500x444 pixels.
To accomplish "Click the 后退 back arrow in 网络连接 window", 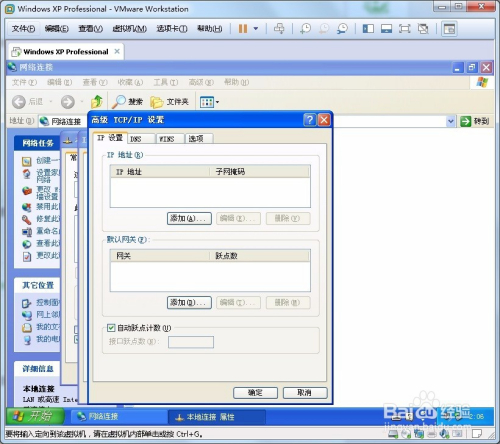I will tap(19, 102).
